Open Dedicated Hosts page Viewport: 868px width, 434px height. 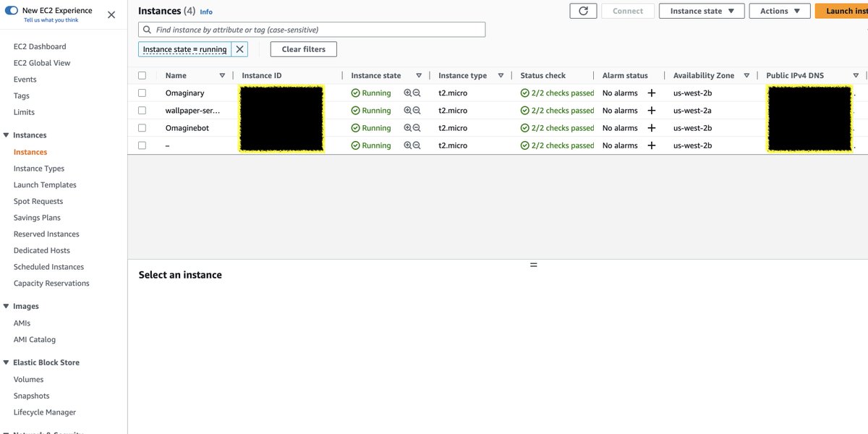click(x=42, y=250)
